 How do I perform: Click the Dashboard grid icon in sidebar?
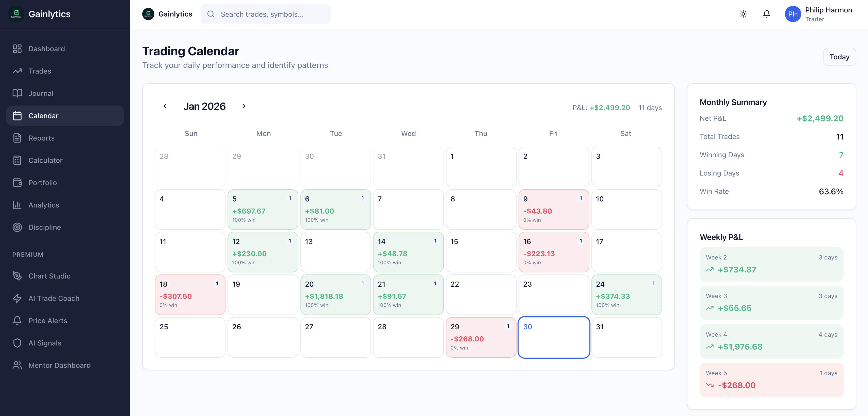[x=17, y=49]
